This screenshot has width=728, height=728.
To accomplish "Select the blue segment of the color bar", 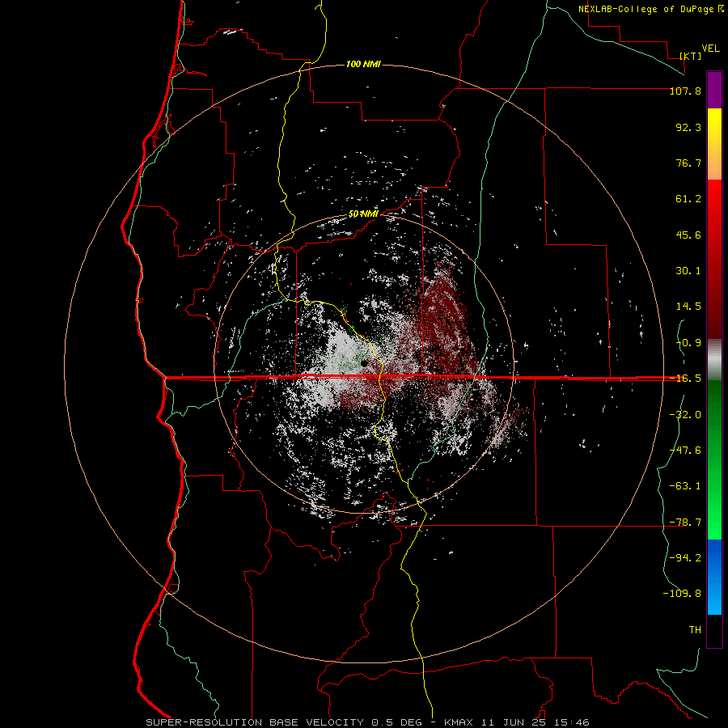I will coord(714,577).
